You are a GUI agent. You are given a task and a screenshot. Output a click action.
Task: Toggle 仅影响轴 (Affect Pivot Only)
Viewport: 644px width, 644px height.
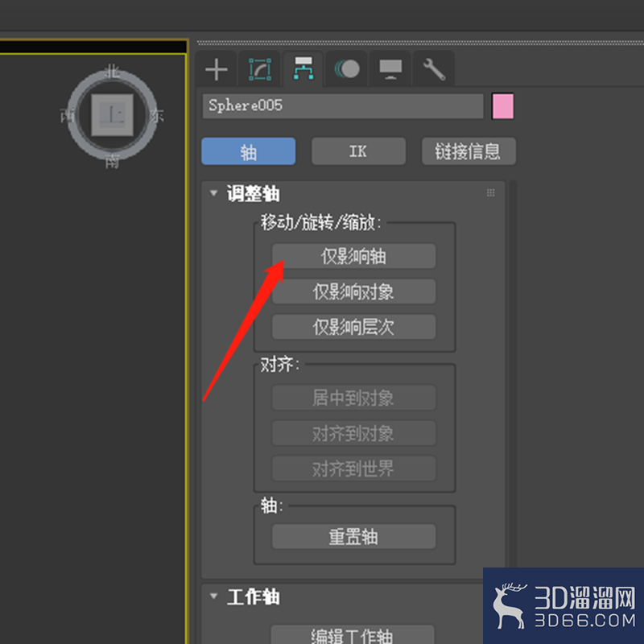pyautogui.click(x=353, y=256)
